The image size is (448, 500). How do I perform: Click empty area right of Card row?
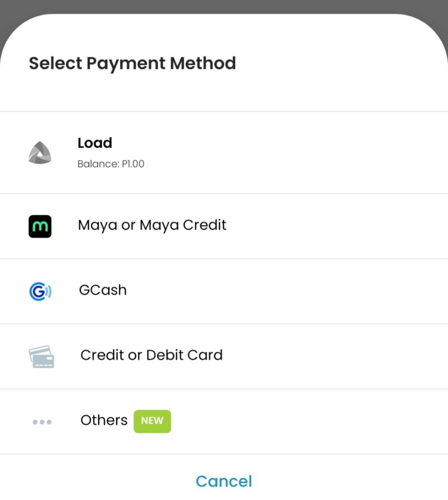click(x=342, y=356)
